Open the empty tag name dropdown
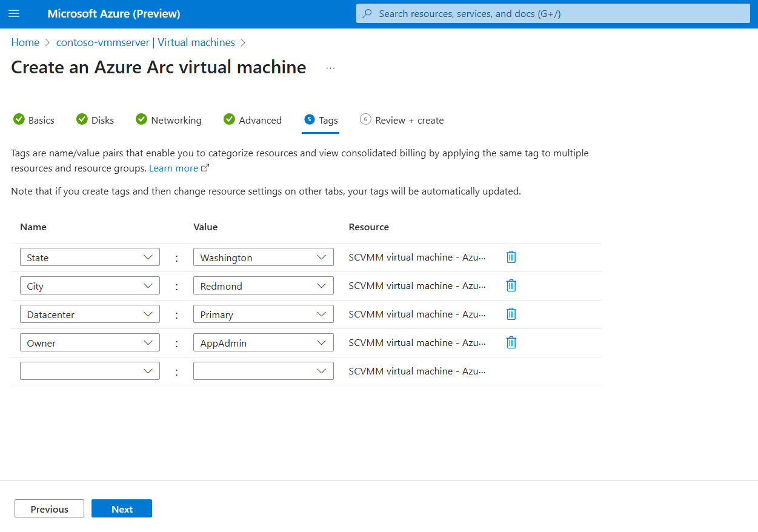 click(90, 371)
